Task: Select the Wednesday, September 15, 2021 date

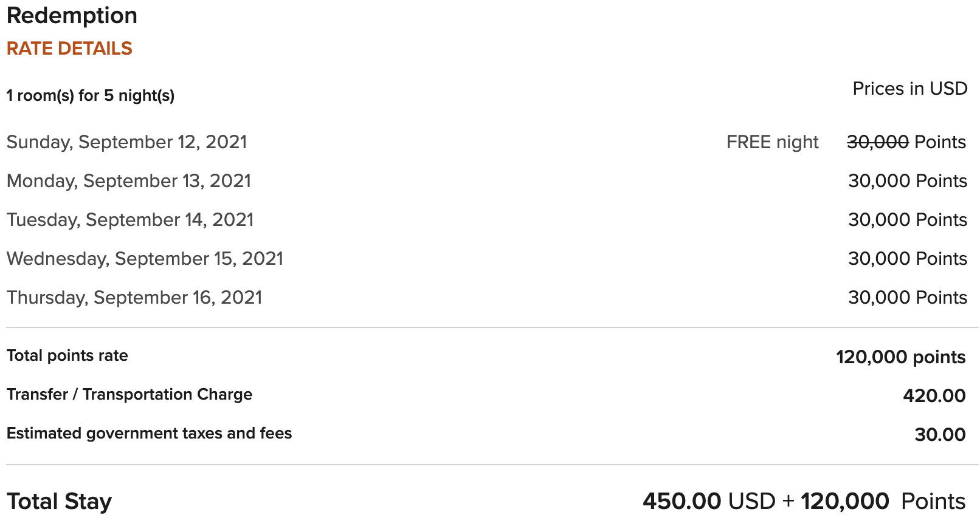Action: click(x=145, y=259)
